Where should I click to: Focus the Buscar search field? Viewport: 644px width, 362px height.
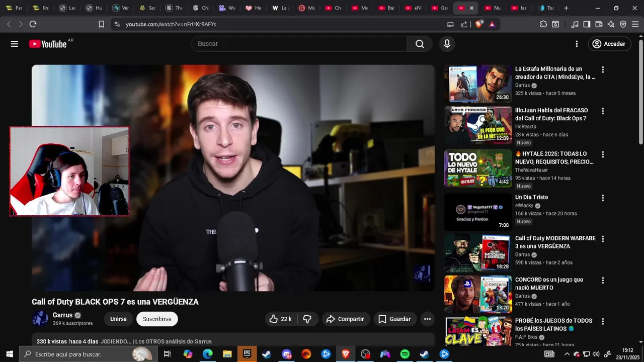[299, 44]
